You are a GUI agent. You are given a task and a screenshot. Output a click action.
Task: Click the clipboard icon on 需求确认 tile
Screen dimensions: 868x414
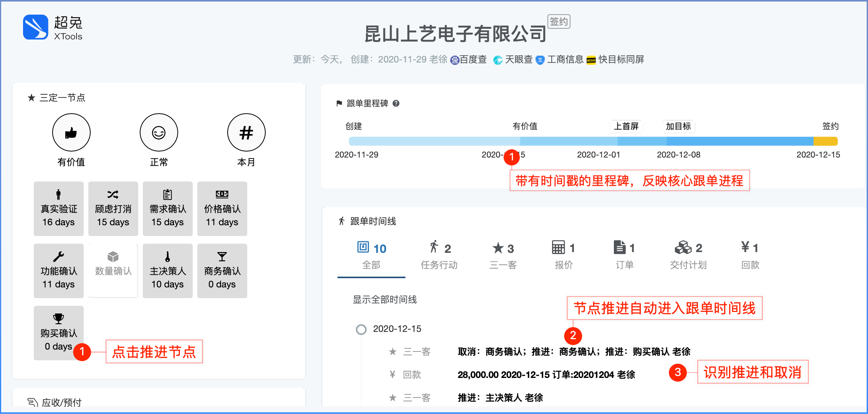[167, 195]
